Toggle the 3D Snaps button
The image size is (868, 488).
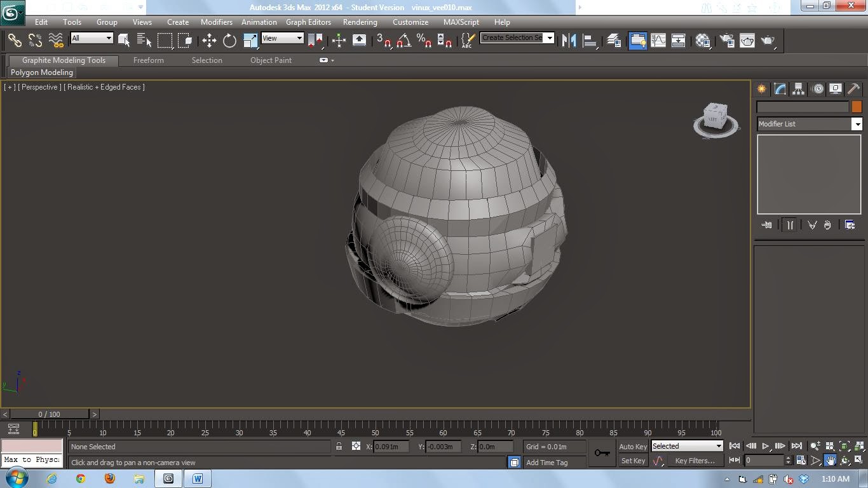(x=383, y=41)
